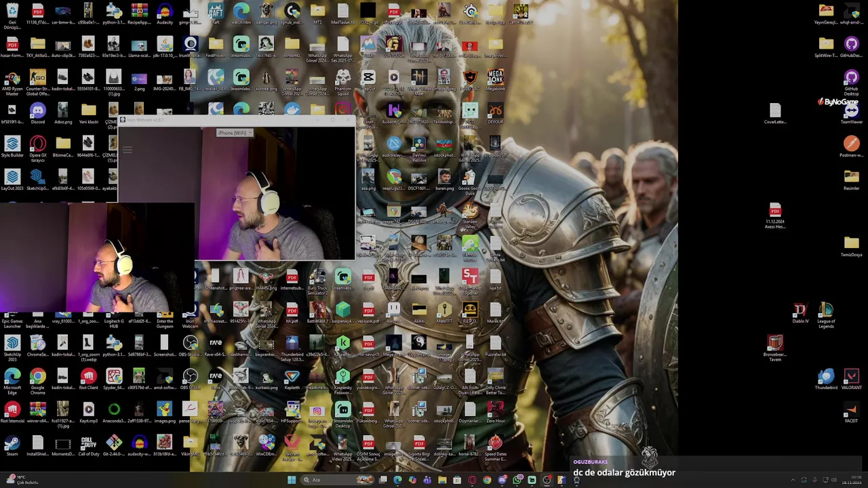This screenshot has width=868, height=488.
Task: Launch the League of Legends shortcut
Action: [826, 314]
